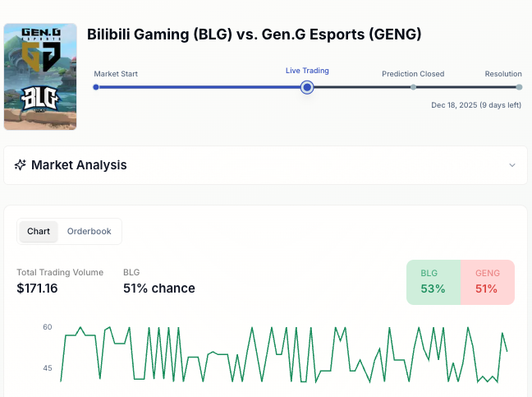Select the BLG 53% buy button
This screenshot has height=397, width=532.
[433, 282]
